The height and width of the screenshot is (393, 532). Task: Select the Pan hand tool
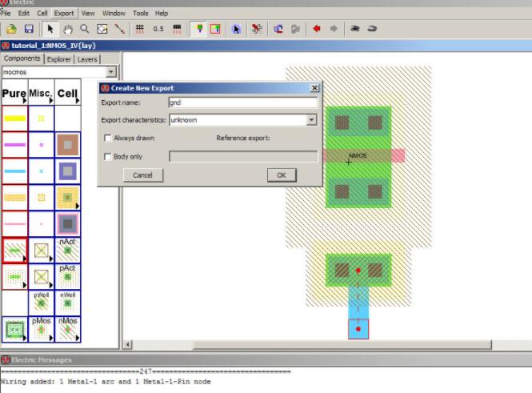point(69,29)
